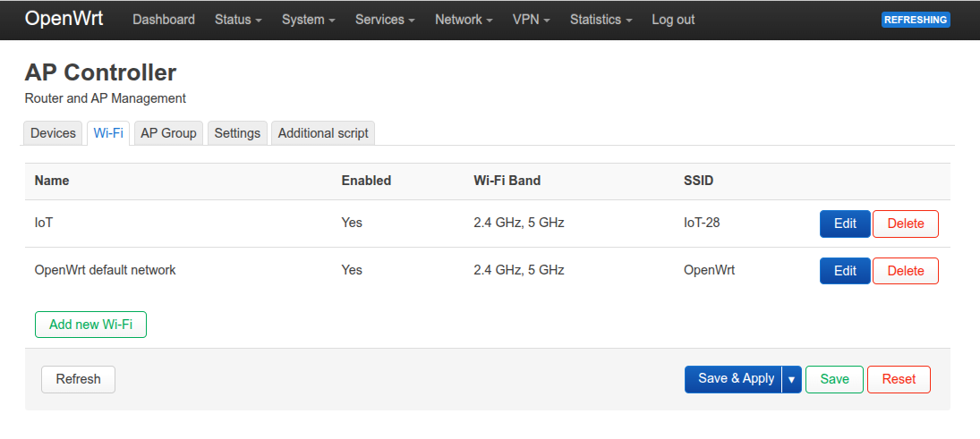Open the Settings tab
The image size is (980, 439).
(x=237, y=133)
